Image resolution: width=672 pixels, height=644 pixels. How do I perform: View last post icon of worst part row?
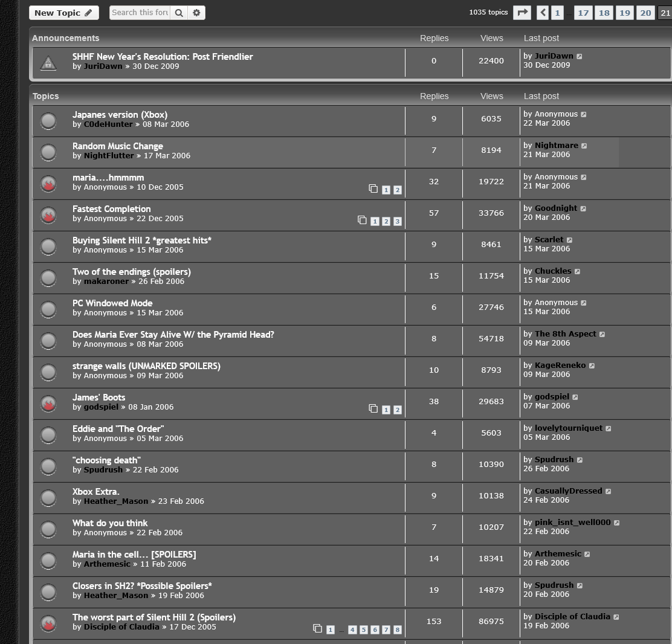616,617
